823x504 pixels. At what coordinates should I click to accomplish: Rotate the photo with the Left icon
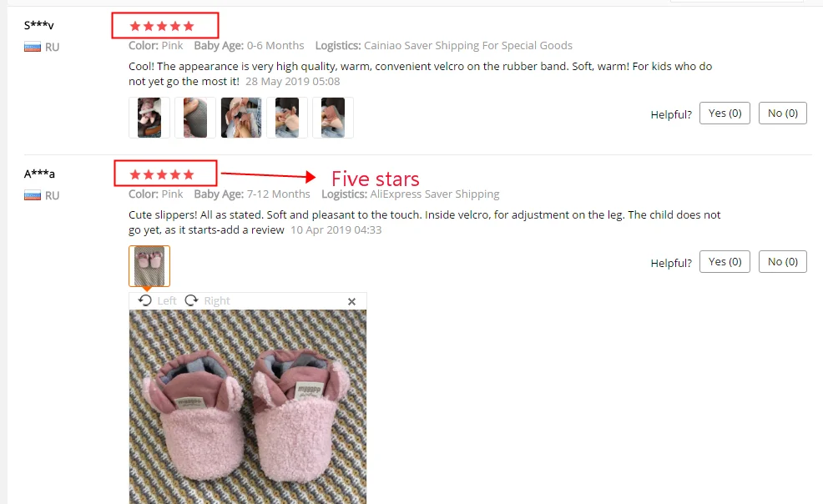[x=145, y=300]
